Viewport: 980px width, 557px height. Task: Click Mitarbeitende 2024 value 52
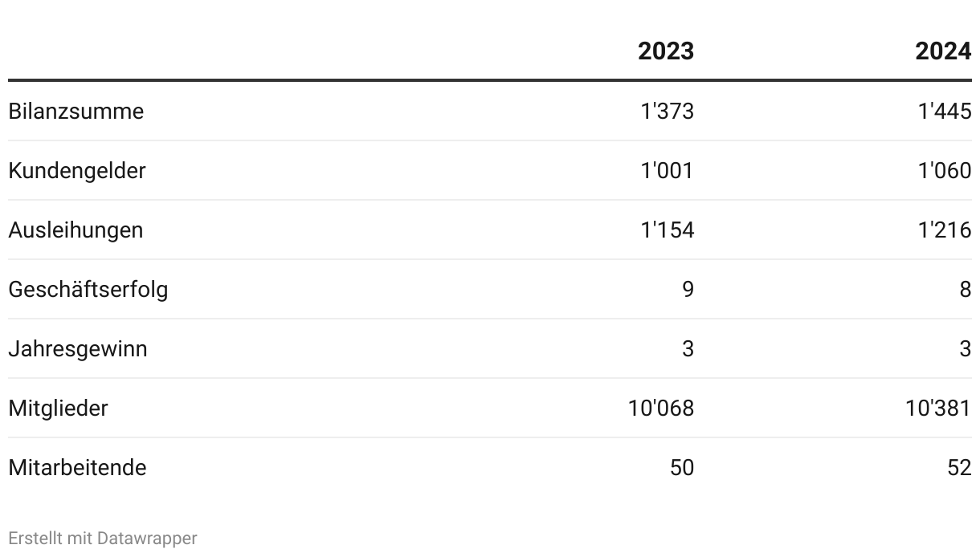(959, 468)
